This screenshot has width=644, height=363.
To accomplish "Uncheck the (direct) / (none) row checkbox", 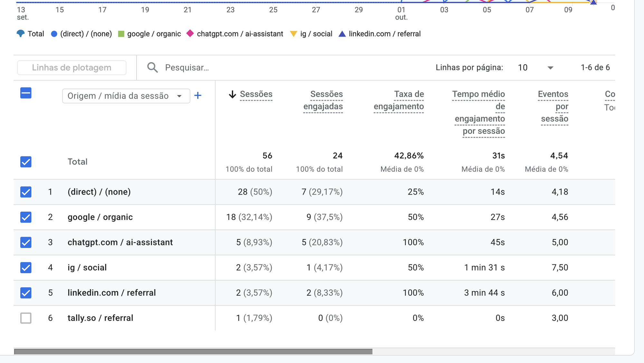I will [x=26, y=192].
